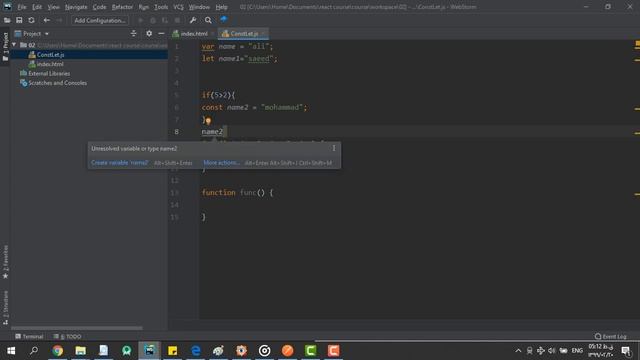This screenshot has height=360, width=640.
Task: Open the View menu
Action: tap(53, 7)
